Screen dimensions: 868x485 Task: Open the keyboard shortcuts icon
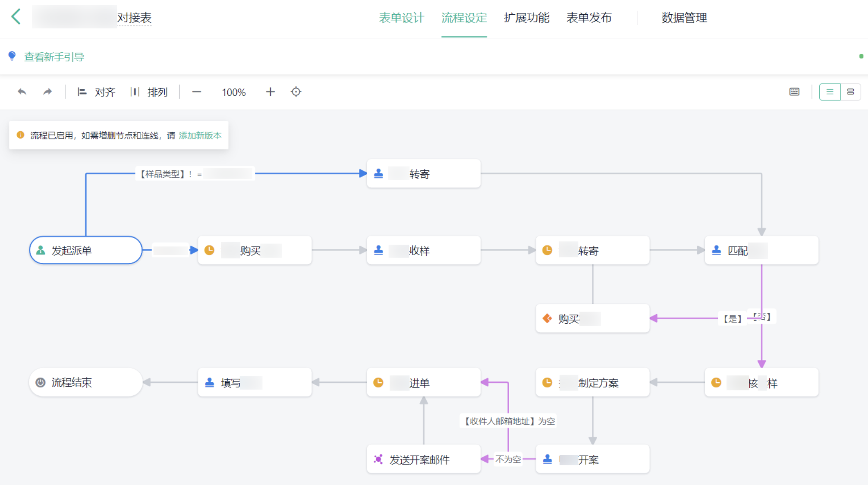pyautogui.click(x=794, y=92)
